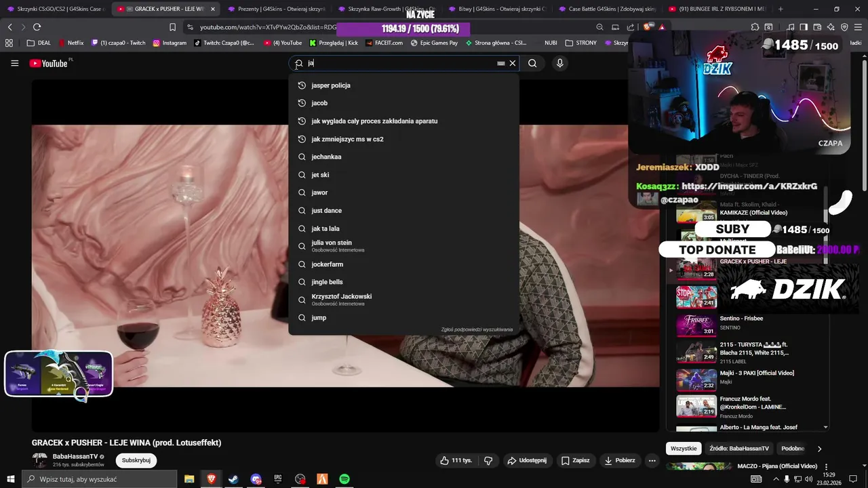
Task: Pick the 'jacob' search suggestion
Action: [x=403, y=103]
